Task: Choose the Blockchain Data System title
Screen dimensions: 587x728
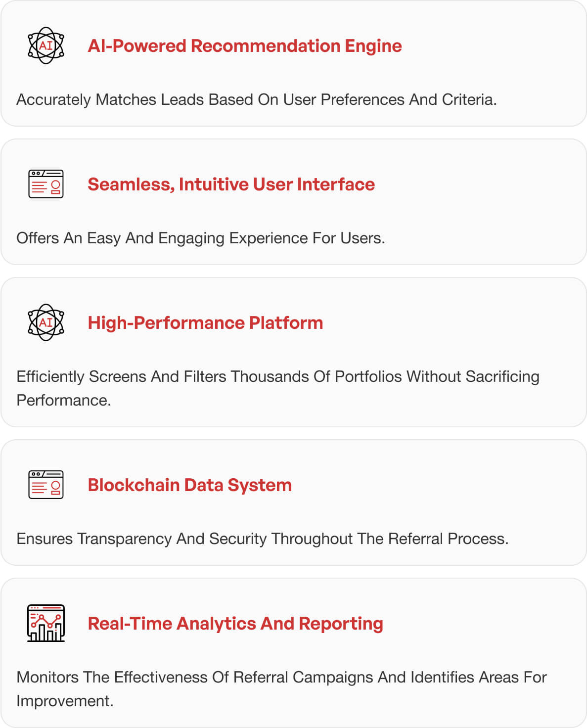Action: click(190, 485)
